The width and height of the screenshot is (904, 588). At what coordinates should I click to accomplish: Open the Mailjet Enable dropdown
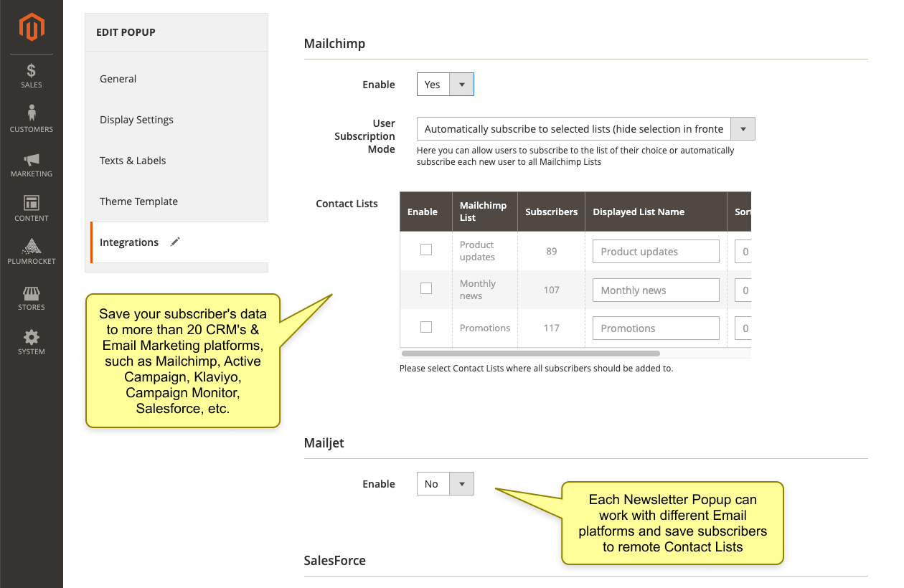(446, 484)
